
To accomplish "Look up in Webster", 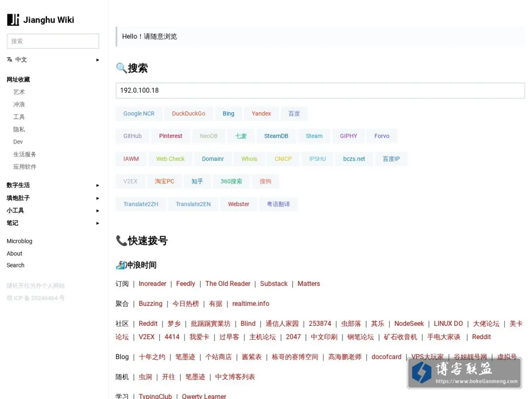I will click(239, 204).
